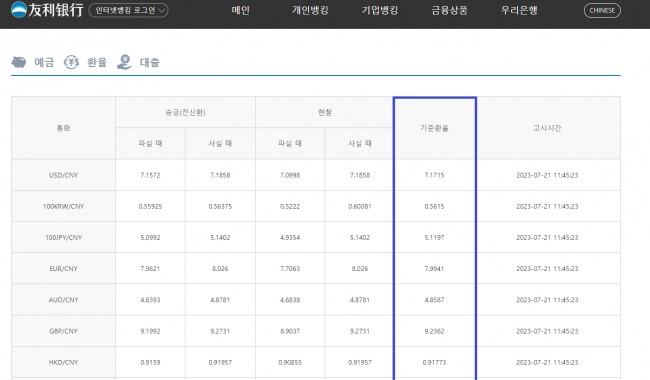Click the HKD cash value 0.90855

click(x=290, y=362)
